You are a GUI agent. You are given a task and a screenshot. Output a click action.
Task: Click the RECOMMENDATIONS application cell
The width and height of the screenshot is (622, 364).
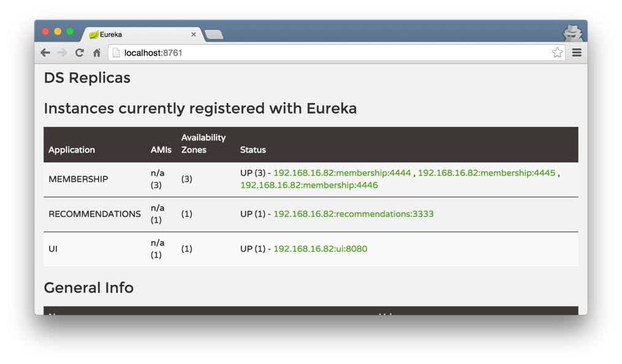pos(94,214)
